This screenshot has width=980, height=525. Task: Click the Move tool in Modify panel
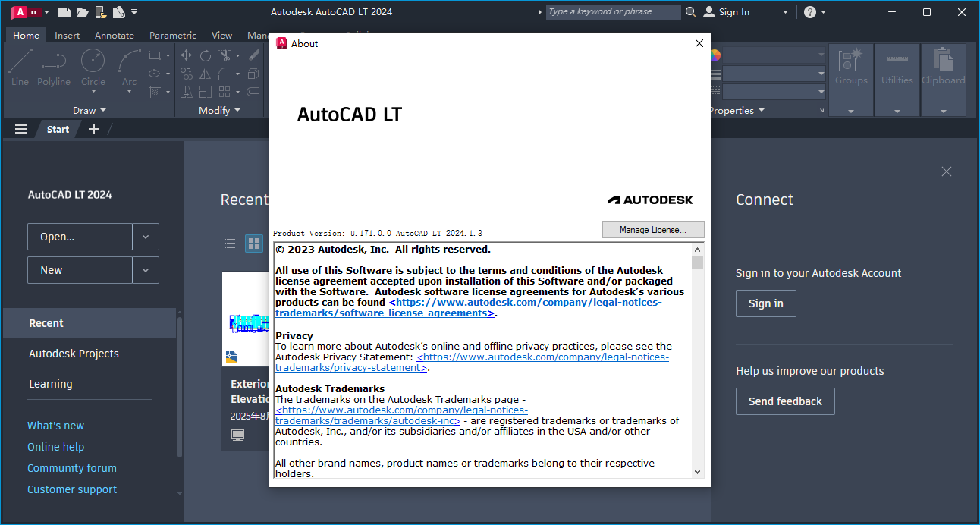pos(186,55)
